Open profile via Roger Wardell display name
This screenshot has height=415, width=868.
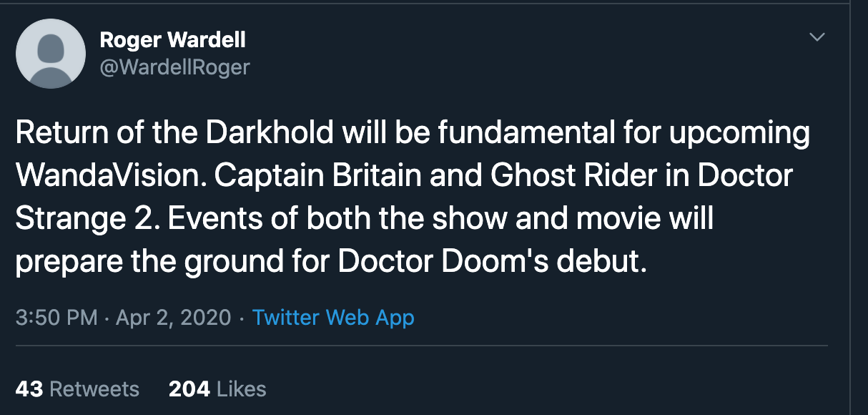click(x=172, y=40)
